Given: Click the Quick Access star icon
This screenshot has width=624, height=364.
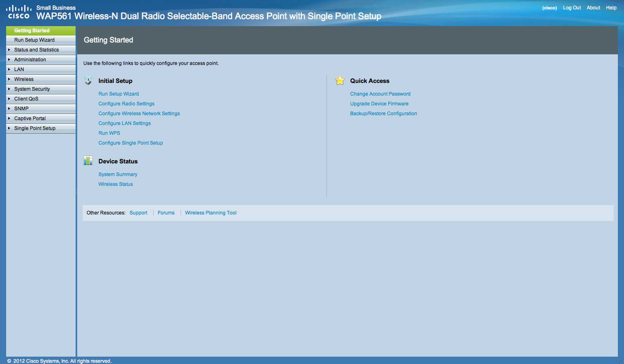Looking at the screenshot, I should point(340,80).
